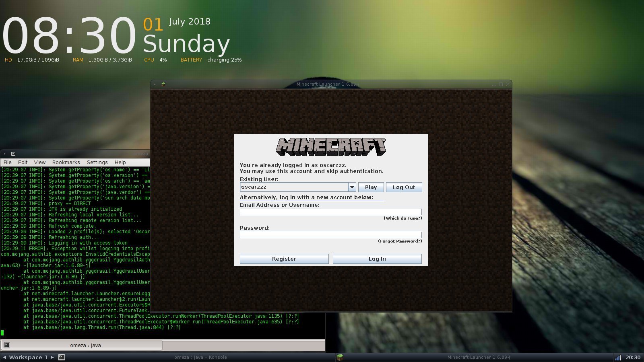
Task: Open the View menu in Konsole
Action: [x=40, y=162]
